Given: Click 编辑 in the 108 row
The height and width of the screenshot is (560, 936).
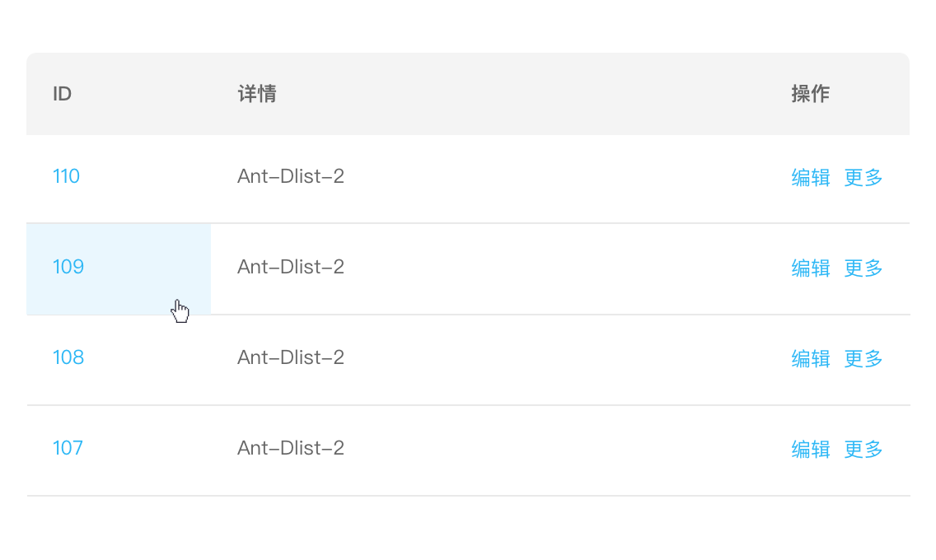Looking at the screenshot, I should point(811,358).
